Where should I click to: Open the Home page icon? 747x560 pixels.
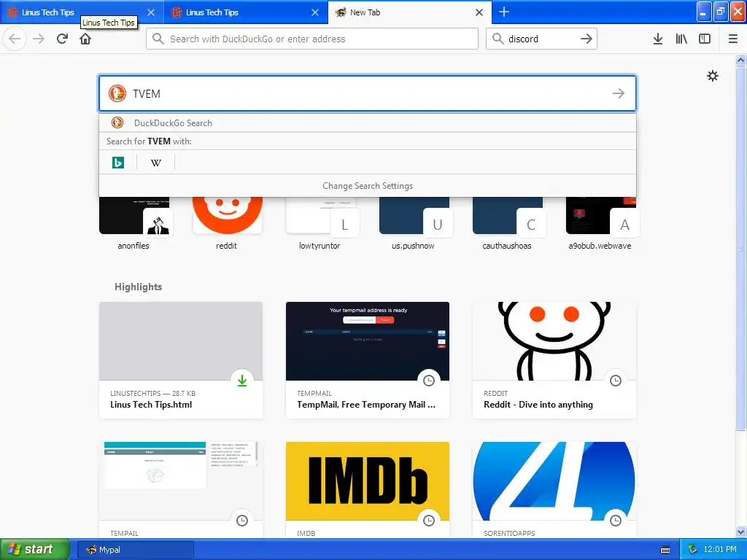85,39
